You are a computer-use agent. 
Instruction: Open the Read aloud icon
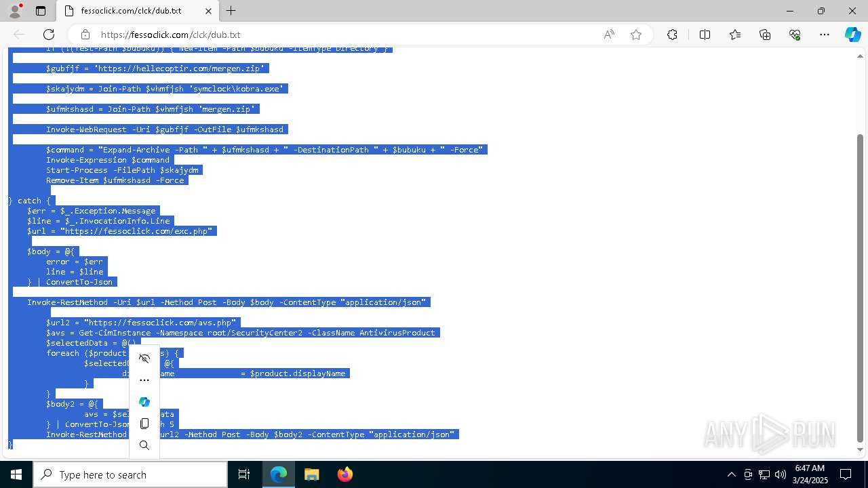609,35
